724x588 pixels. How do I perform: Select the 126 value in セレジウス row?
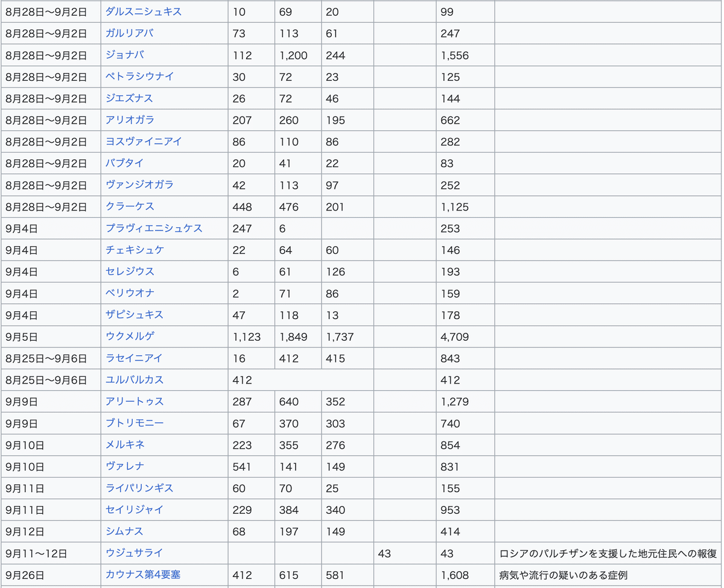tap(335, 273)
